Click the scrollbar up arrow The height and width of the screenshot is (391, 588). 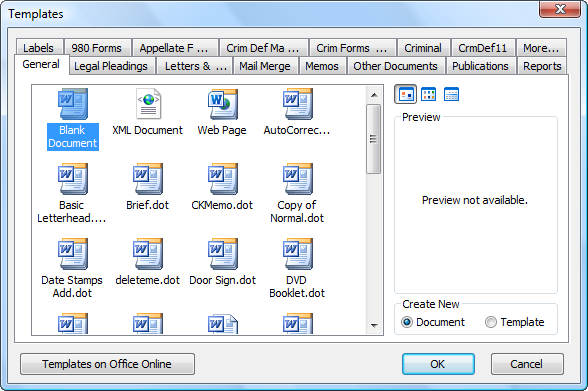point(374,95)
